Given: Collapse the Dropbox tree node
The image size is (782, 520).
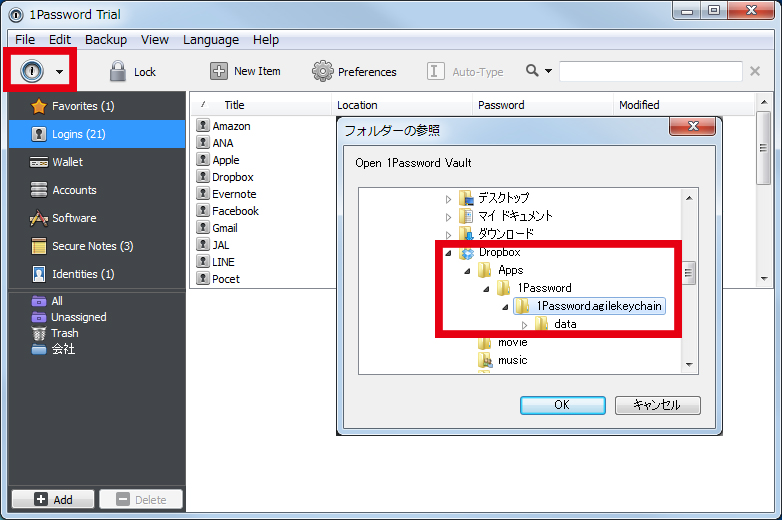Looking at the screenshot, I should tap(448, 253).
